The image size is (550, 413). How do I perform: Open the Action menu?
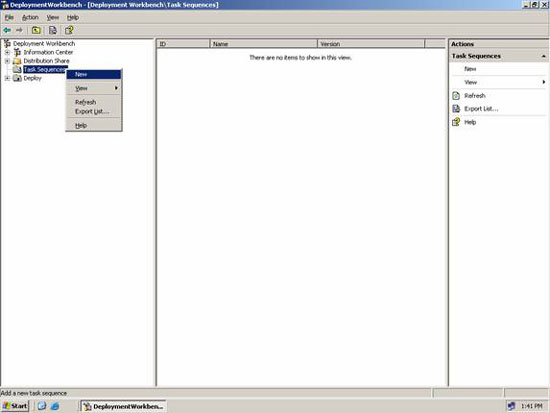30,17
